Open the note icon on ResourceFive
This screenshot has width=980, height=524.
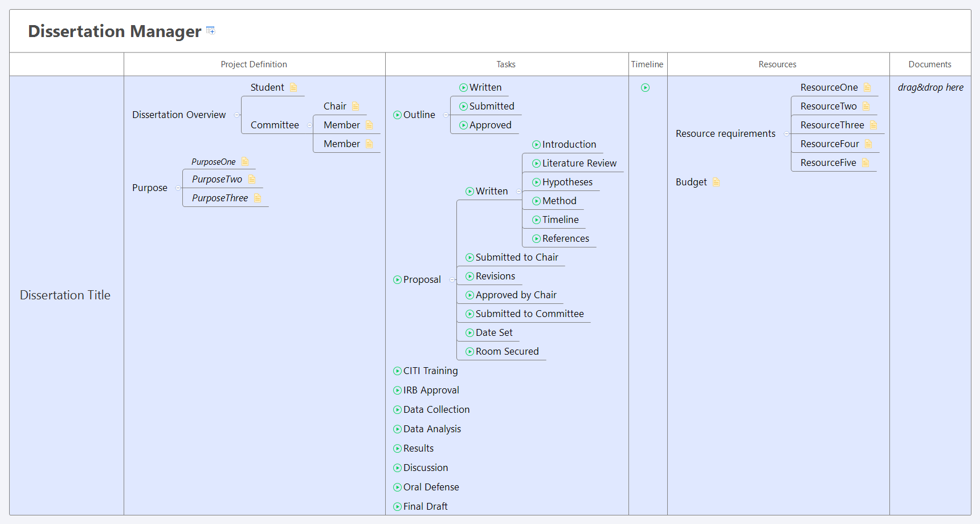867,163
